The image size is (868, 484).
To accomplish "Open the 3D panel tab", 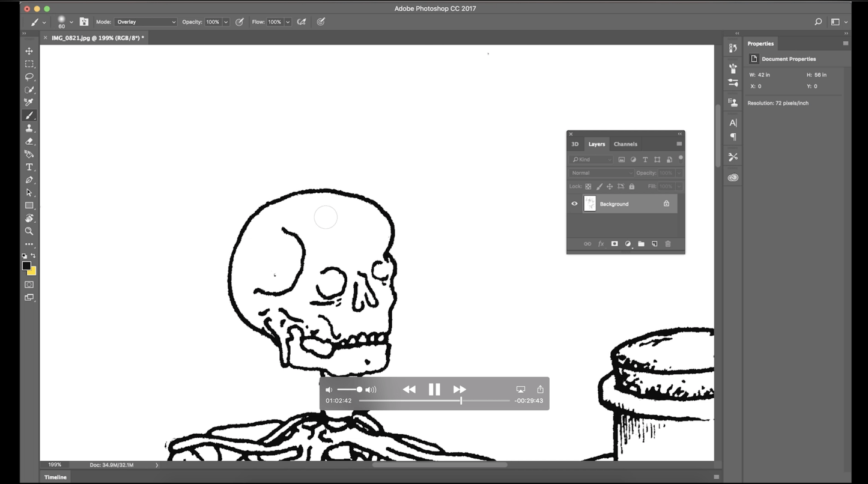I will [575, 144].
